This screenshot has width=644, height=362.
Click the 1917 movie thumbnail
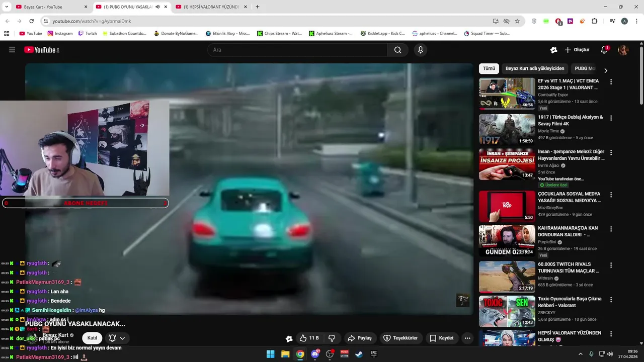pos(507,129)
